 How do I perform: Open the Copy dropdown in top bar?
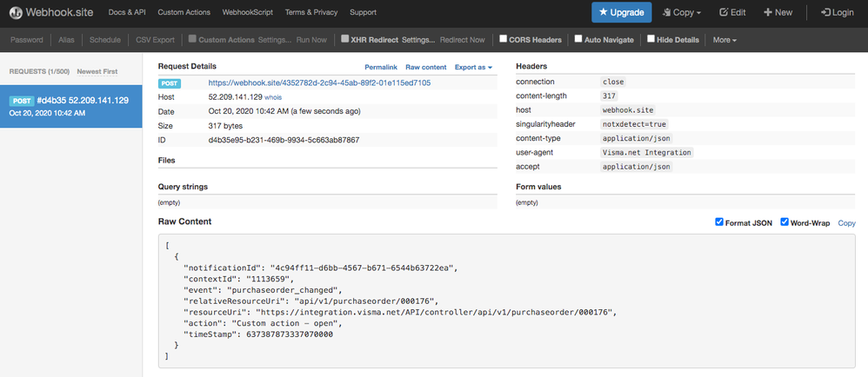682,12
